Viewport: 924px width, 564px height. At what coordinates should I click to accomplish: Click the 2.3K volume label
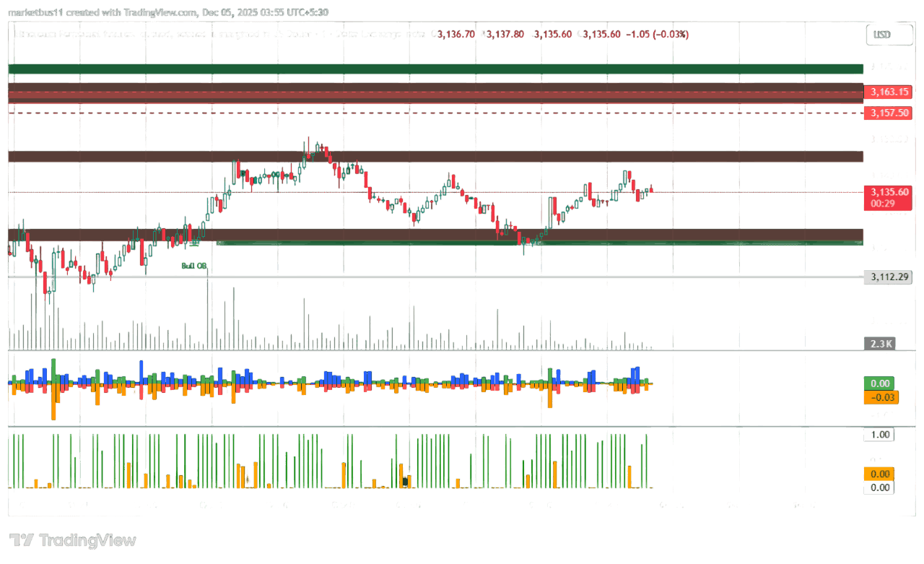(880, 344)
